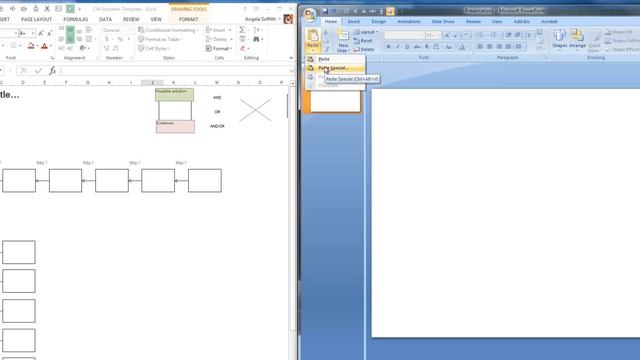Click Excel's percent style icon
This screenshot has height=360, width=640.
pos(120,39)
